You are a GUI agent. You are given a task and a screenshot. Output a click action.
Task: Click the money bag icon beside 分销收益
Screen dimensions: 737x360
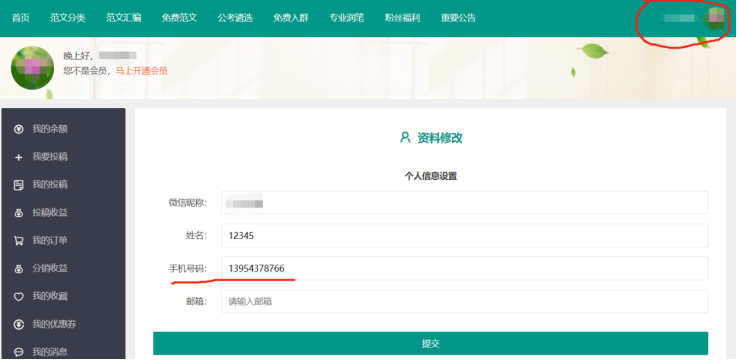pos(19,269)
